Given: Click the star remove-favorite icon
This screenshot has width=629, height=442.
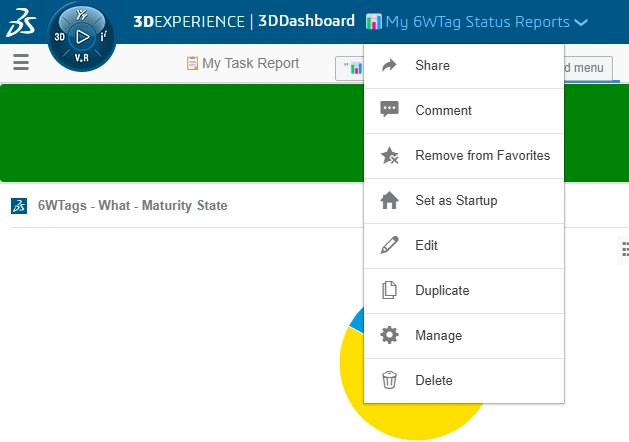Looking at the screenshot, I should [x=390, y=155].
